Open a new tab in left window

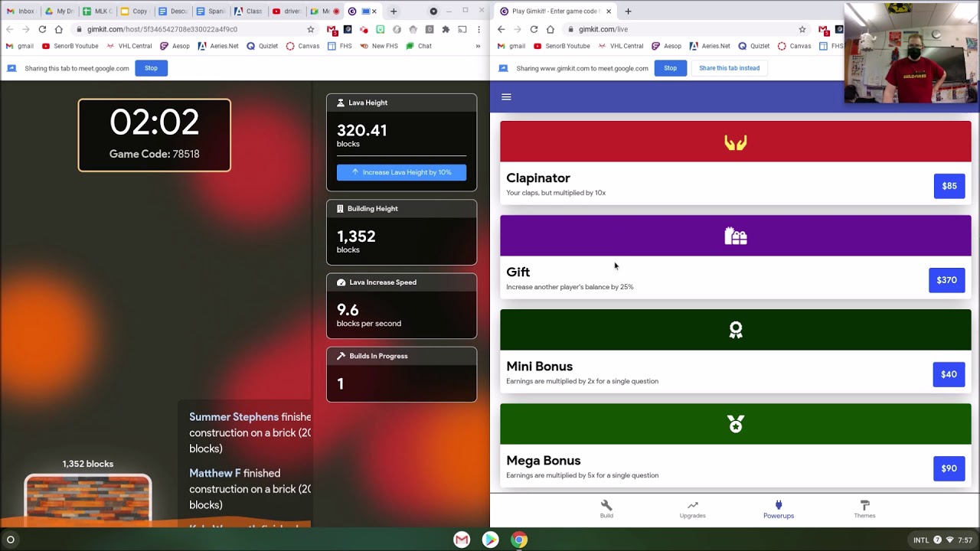point(394,11)
